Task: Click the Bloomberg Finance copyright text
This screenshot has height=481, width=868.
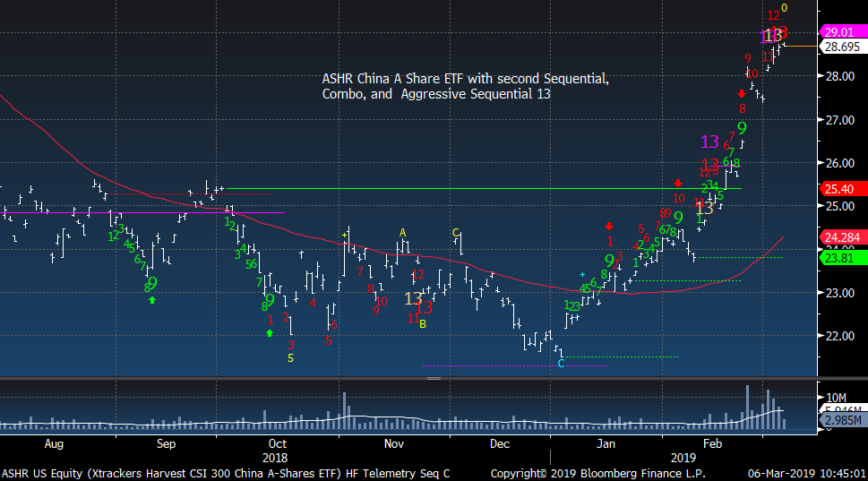Action: (597, 474)
